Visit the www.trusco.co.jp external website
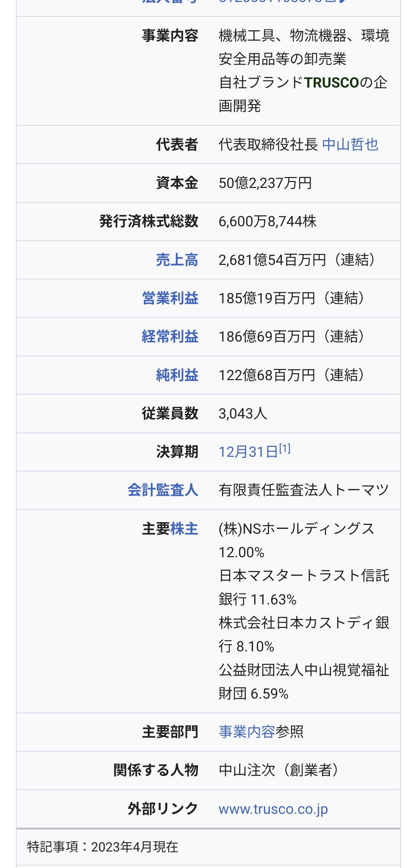This screenshot has height=868, width=417. 273,809
